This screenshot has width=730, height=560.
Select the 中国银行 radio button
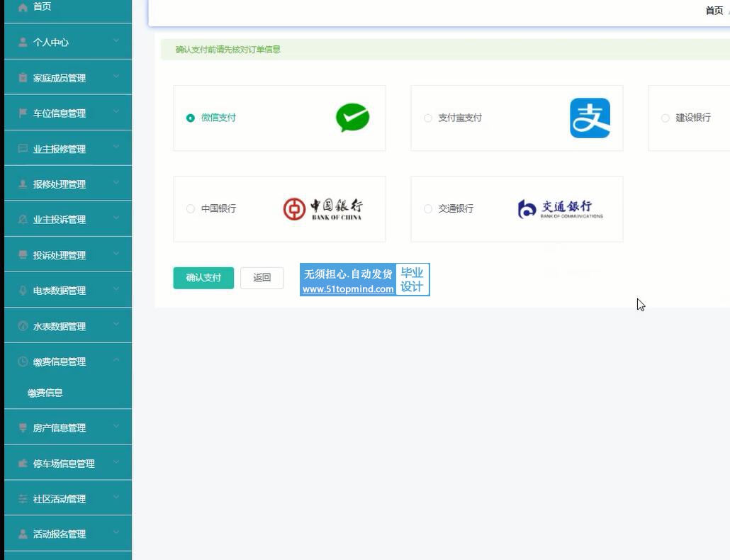191,208
